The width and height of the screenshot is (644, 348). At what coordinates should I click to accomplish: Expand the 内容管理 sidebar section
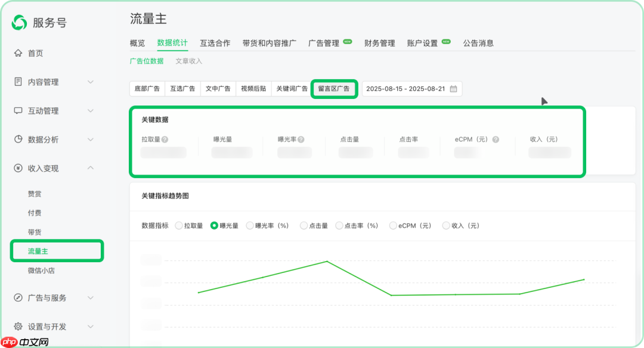click(x=91, y=82)
